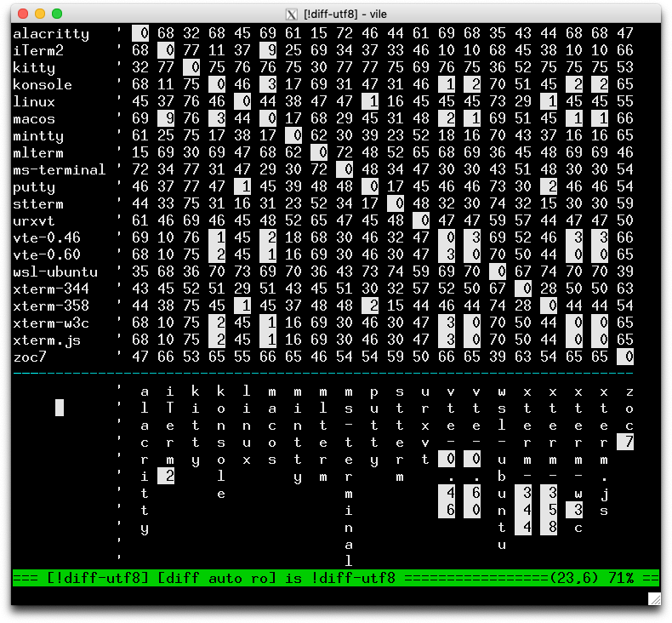Image resolution: width=672 pixels, height=623 pixels.
Task: Select the "zoc7" row label
Action: (30, 357)
